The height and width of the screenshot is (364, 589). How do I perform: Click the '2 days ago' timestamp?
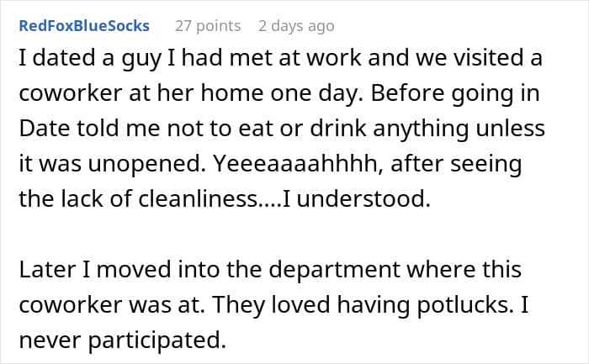296,26
